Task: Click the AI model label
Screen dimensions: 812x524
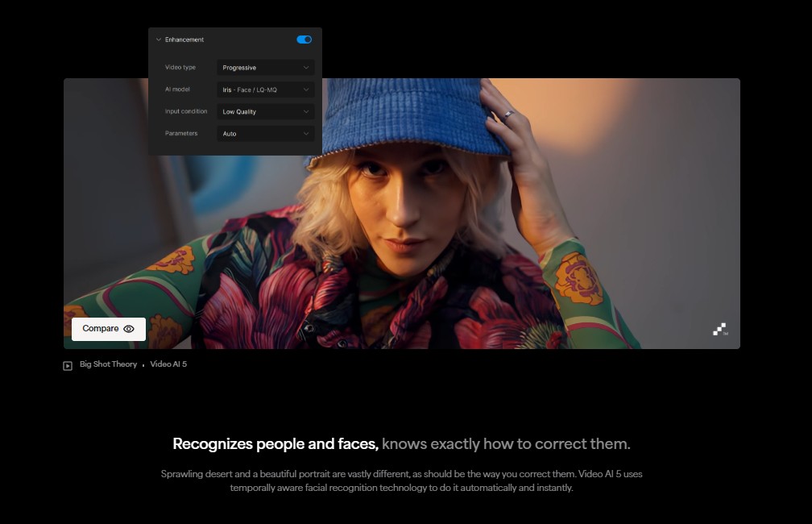Action: point(177,89)
